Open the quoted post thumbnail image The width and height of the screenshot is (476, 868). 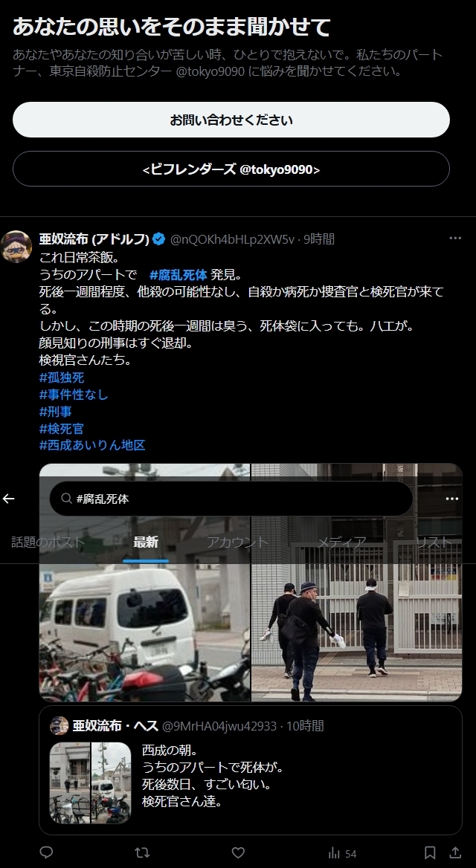[90, 783]
